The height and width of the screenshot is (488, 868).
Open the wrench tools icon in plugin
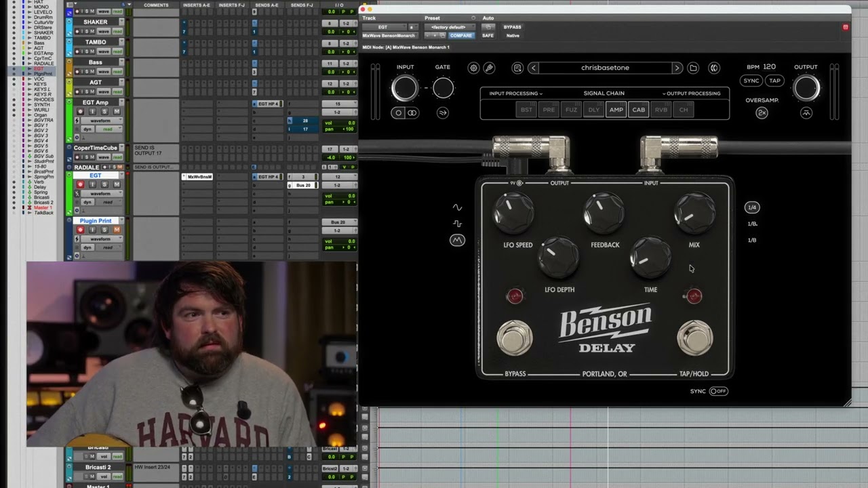(489, 68)
